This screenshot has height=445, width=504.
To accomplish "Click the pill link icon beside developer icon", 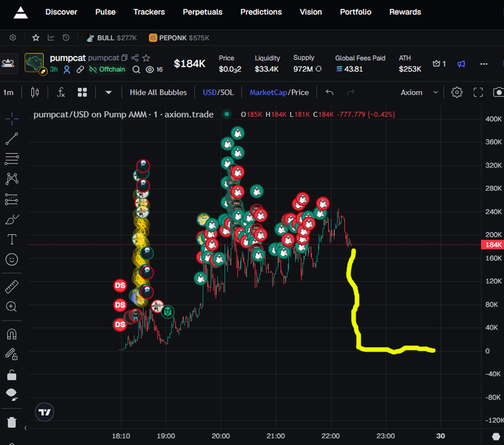I will tap(80, 70).
